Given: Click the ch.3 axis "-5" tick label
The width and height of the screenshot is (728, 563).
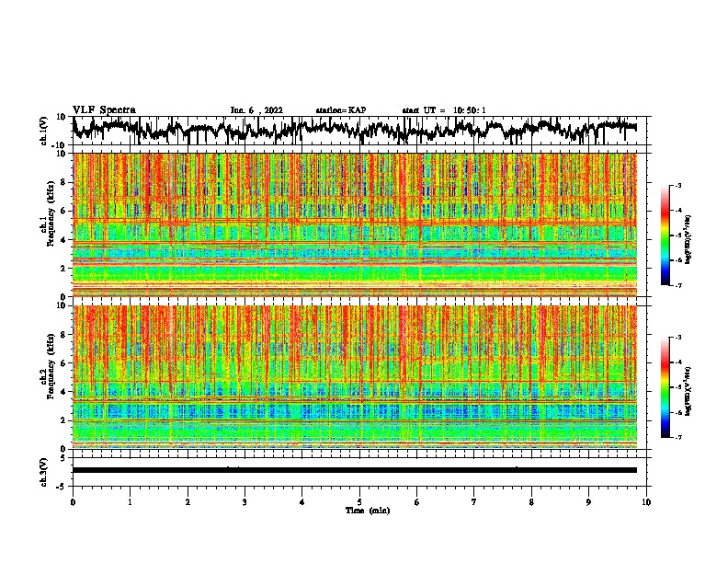Looking at the screenshot, I should click(x=63, y=487).
